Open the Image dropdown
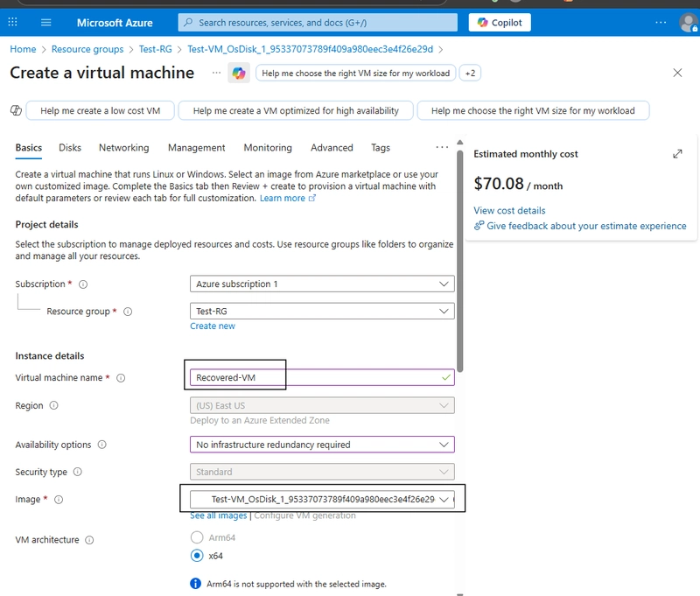This screenshot has width=700, height=596. [322, 499]
